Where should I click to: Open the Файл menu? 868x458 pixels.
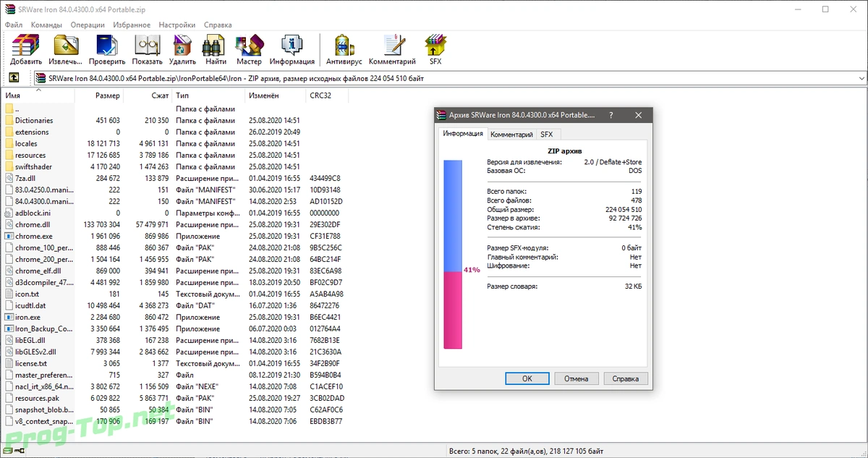tap(14, 25)
